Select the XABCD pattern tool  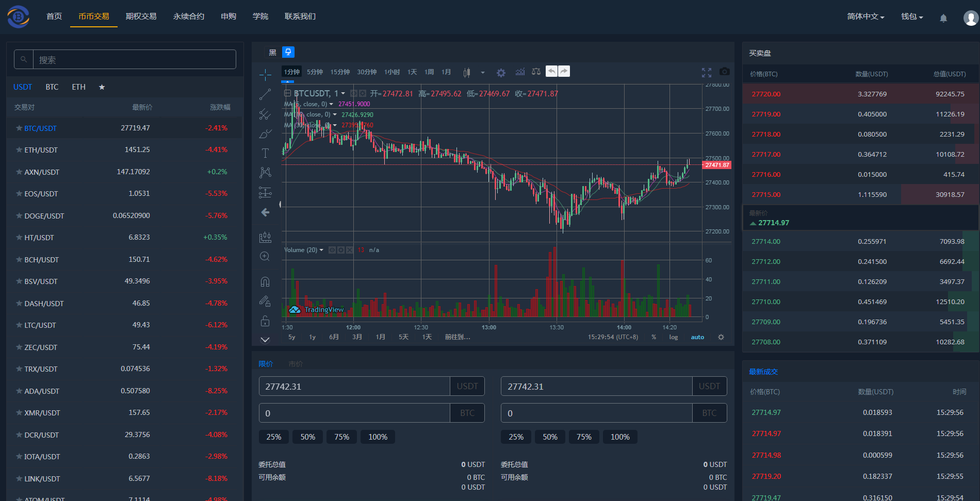tap(265, 173)
